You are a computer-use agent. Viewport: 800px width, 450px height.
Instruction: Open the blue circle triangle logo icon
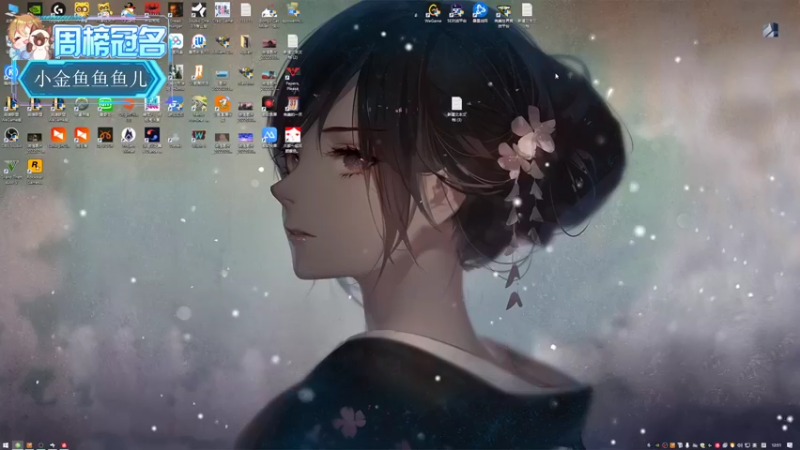(480, 10)
